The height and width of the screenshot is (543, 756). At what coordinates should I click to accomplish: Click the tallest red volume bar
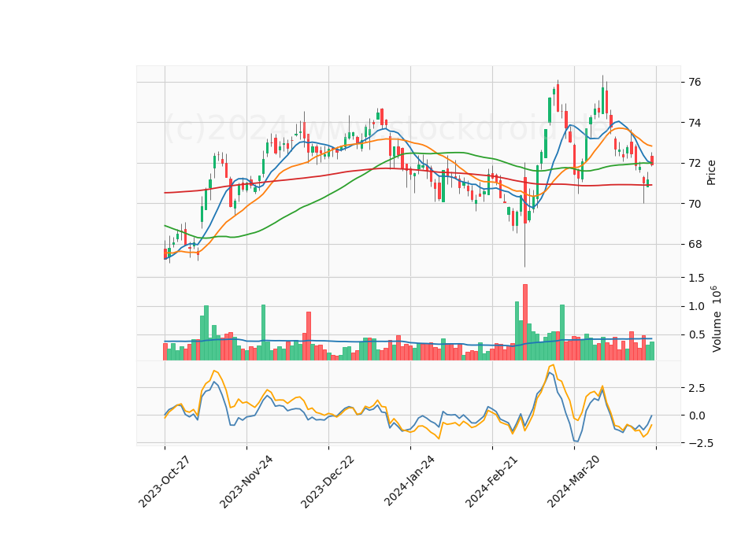click(x=525, y=323)
